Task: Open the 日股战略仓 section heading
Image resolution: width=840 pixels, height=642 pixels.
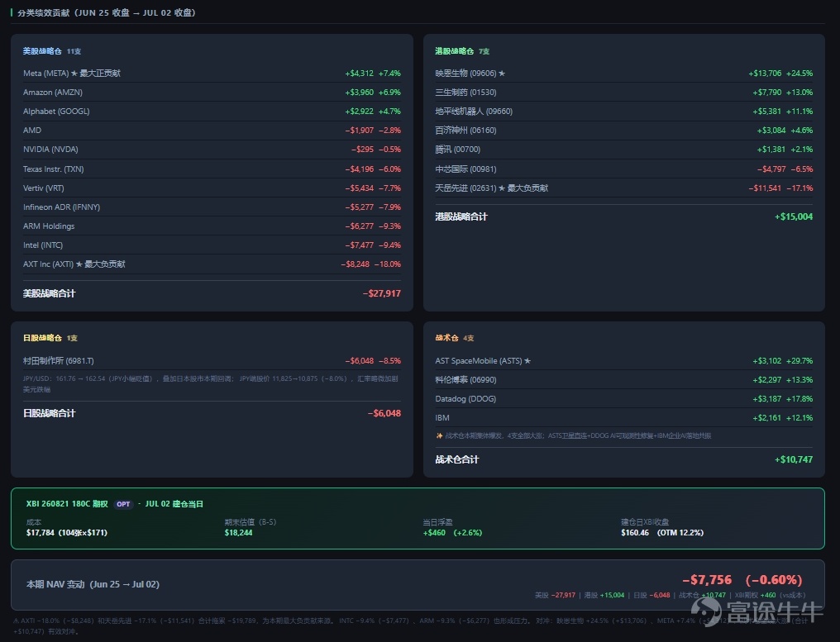Action: pyautogui.click(x=42, y=338)
